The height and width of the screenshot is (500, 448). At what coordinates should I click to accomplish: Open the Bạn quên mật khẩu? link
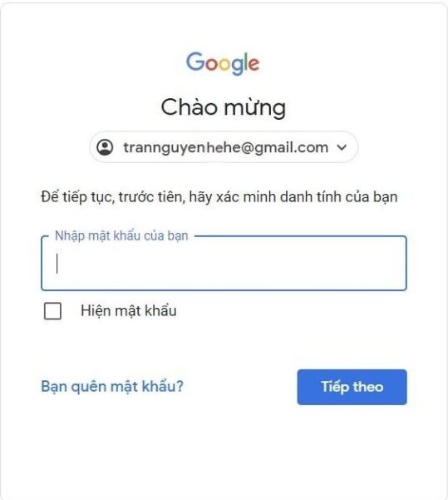point(112,387)
